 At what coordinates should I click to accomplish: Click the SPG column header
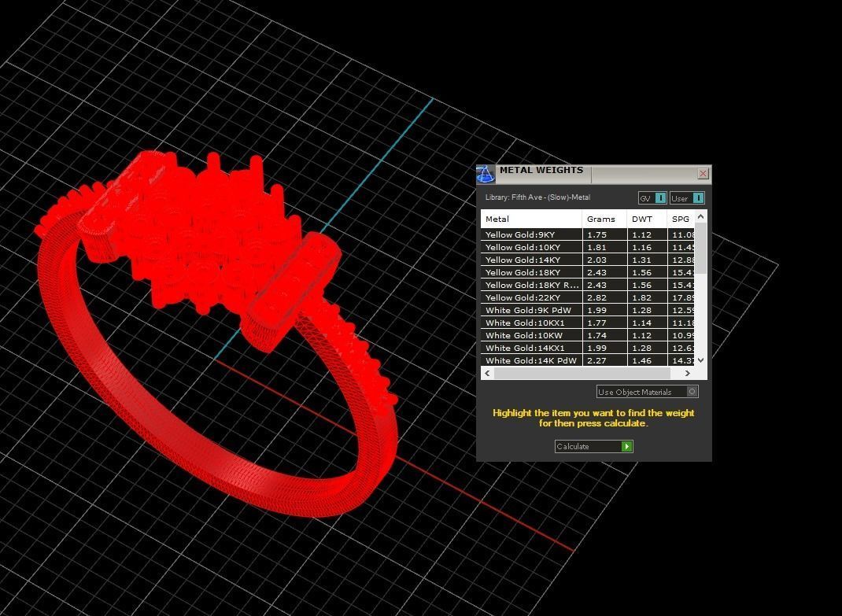click(681, 219)
